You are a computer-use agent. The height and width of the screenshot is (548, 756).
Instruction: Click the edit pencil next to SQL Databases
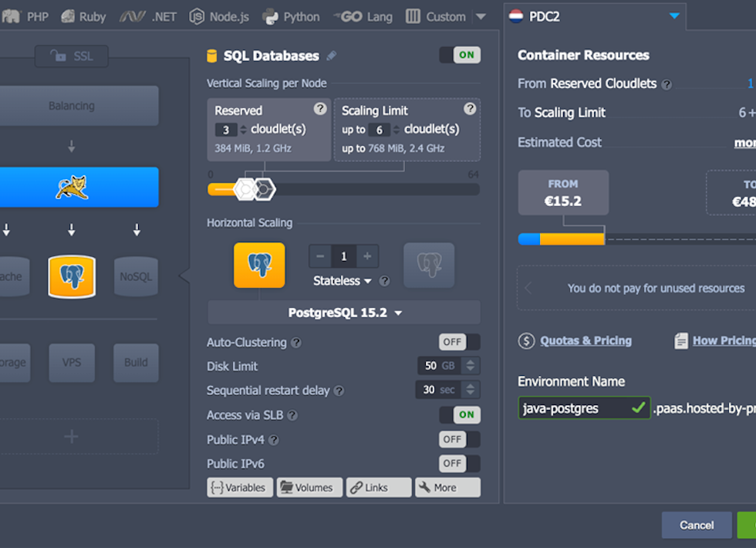coord(332,56)
